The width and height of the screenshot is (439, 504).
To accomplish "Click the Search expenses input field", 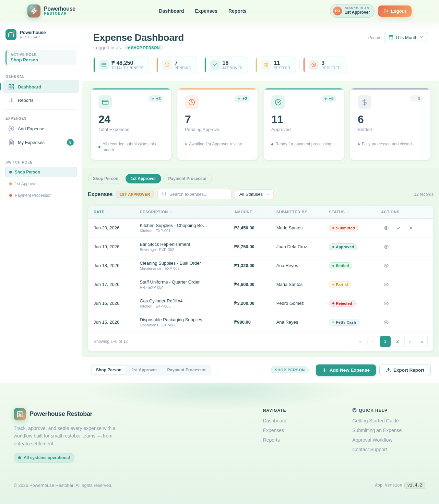I will point(194,194).
